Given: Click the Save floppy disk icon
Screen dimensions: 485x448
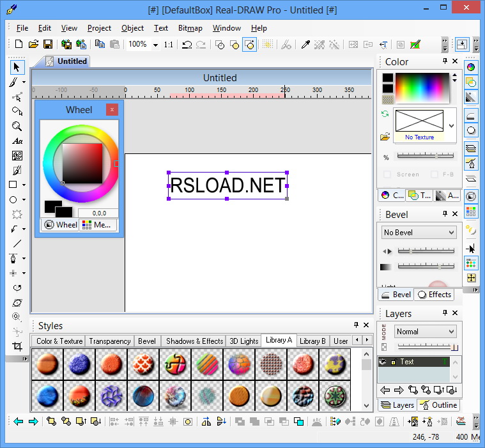Looking at the screenshot, I should tap(48, 44).
